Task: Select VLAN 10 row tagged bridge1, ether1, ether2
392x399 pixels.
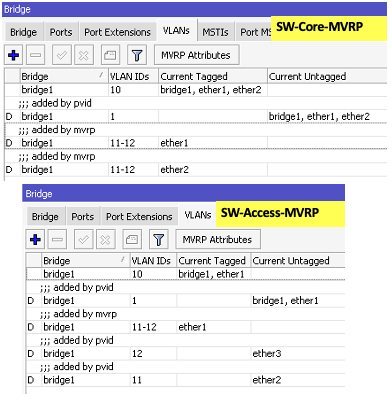Action: click(x=196, y=90)
